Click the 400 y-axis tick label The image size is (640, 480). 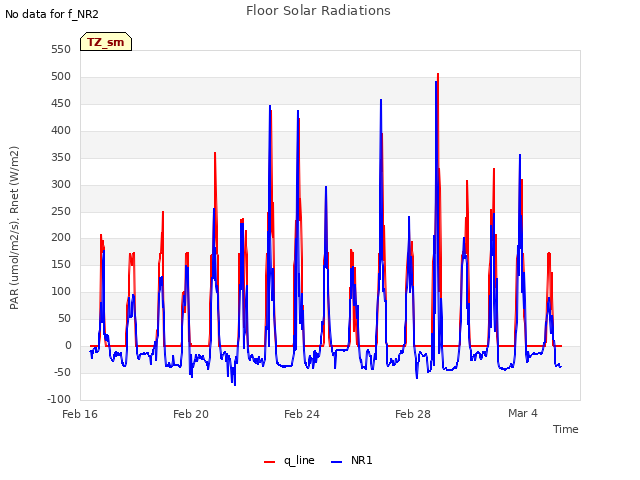61,131
